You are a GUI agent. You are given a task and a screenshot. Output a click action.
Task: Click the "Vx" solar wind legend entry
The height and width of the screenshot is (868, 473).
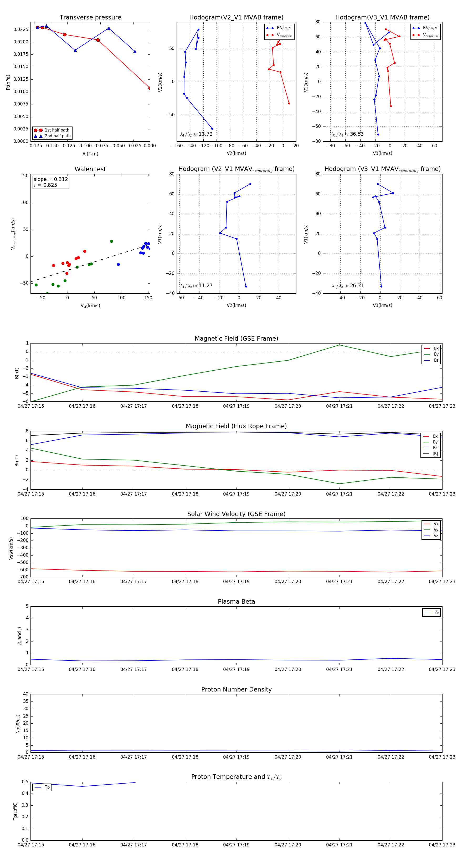pyautogui.click(x=431, y=524)
